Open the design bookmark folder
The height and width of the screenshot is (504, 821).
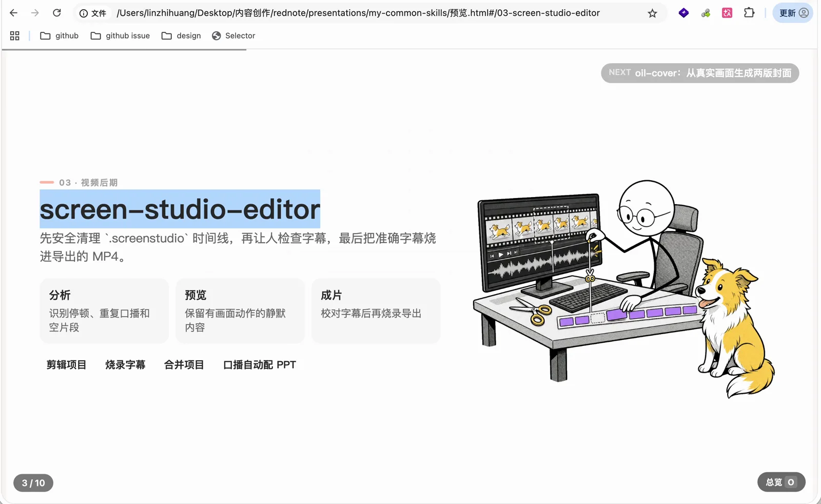pos(181,35)
